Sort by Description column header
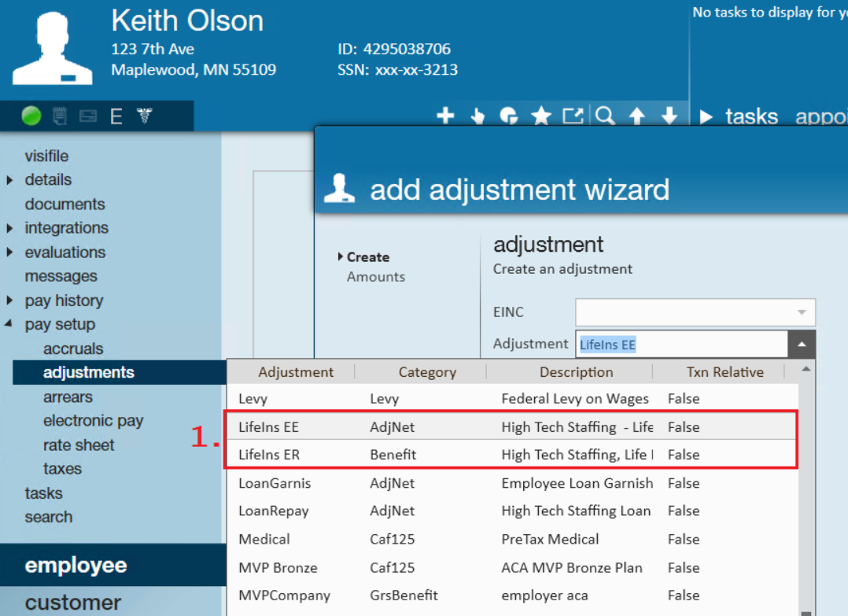Viewport: 848px width, 616px height. point(576,372)
